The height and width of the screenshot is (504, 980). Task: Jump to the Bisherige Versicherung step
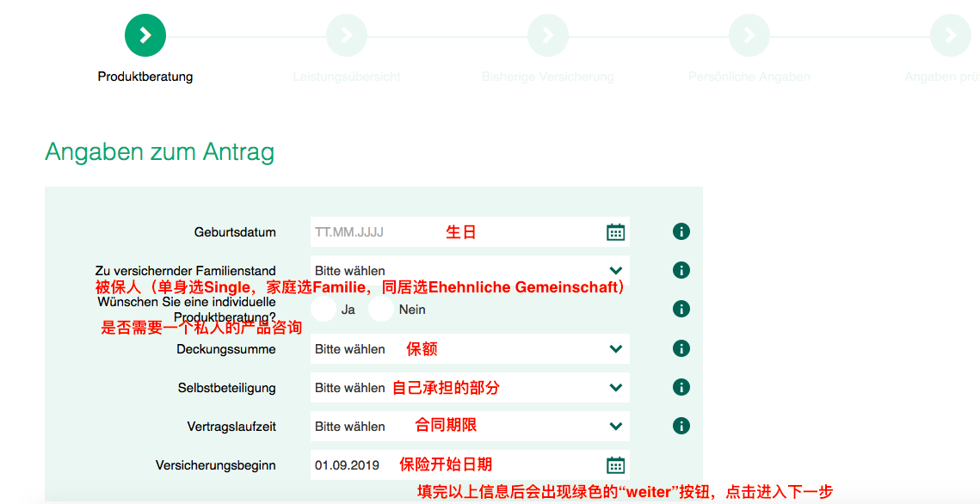point(548,35)
